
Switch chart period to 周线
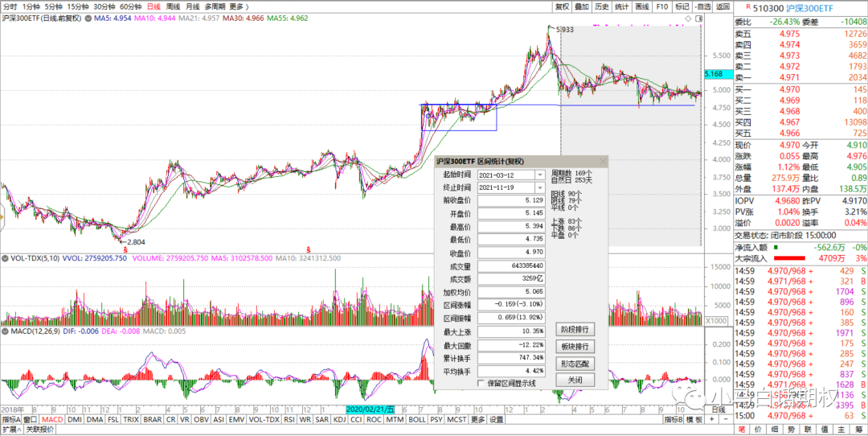pyautogui.click(x=173, y=6)
